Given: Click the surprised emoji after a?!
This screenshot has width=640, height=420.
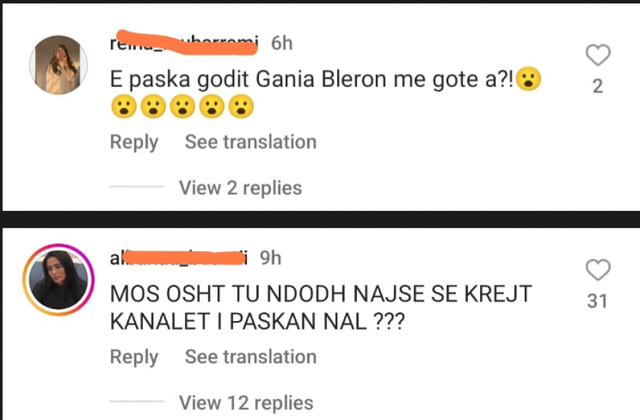Looking at the screenshot, I should pyautogui.click(x=529, y=79).
